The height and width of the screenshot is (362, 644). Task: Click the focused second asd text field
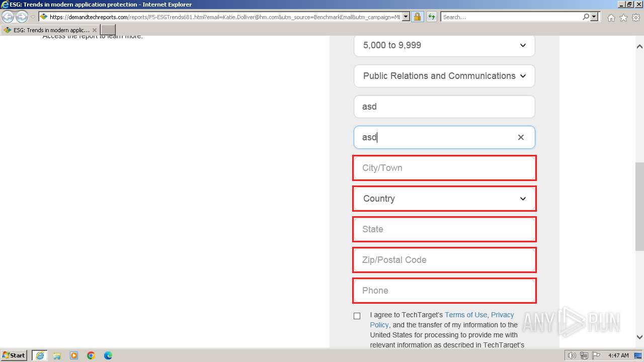click(444, 137)
